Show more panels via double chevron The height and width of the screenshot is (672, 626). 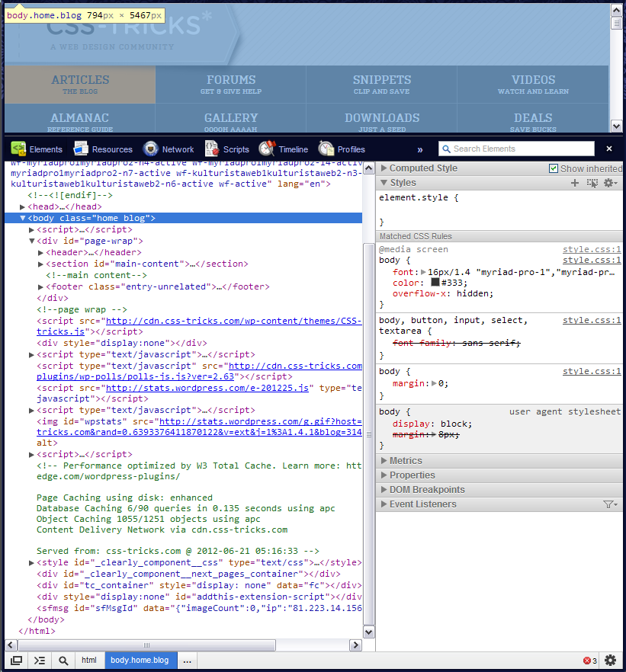pyautogui.click(x=420, y=149)
